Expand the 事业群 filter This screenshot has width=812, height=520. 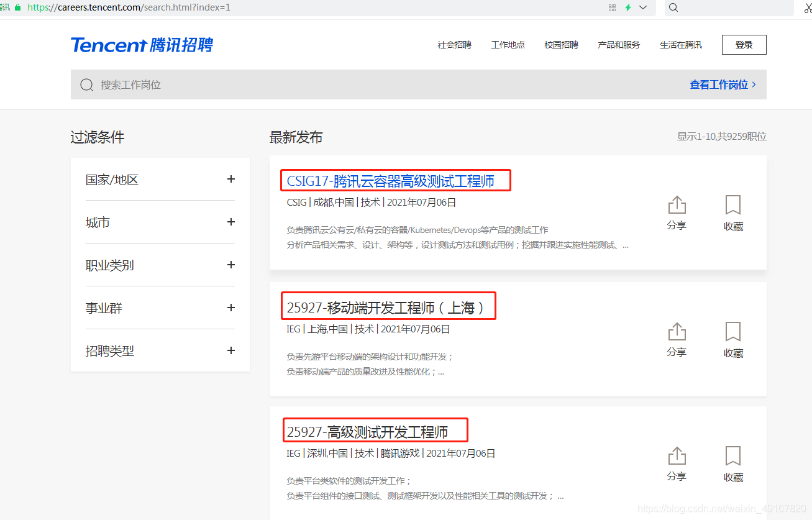point(231,308)
